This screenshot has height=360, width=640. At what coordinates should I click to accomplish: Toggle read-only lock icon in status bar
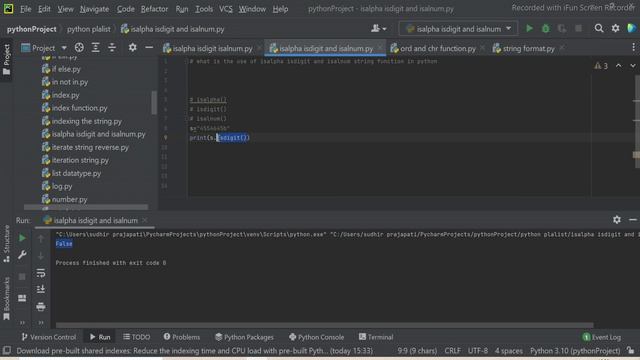[631, 351]
